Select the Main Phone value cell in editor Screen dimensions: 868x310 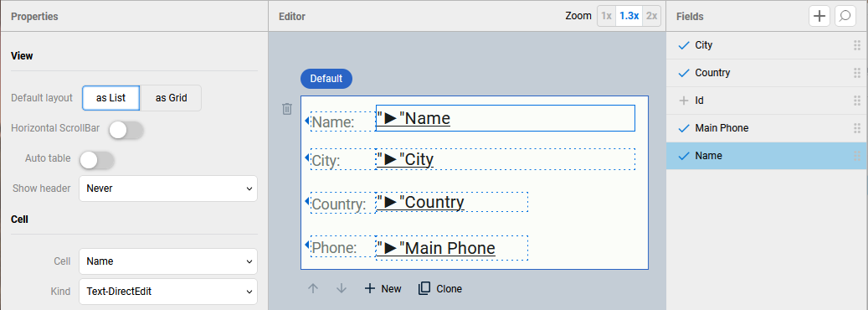[x=452, y=247]
